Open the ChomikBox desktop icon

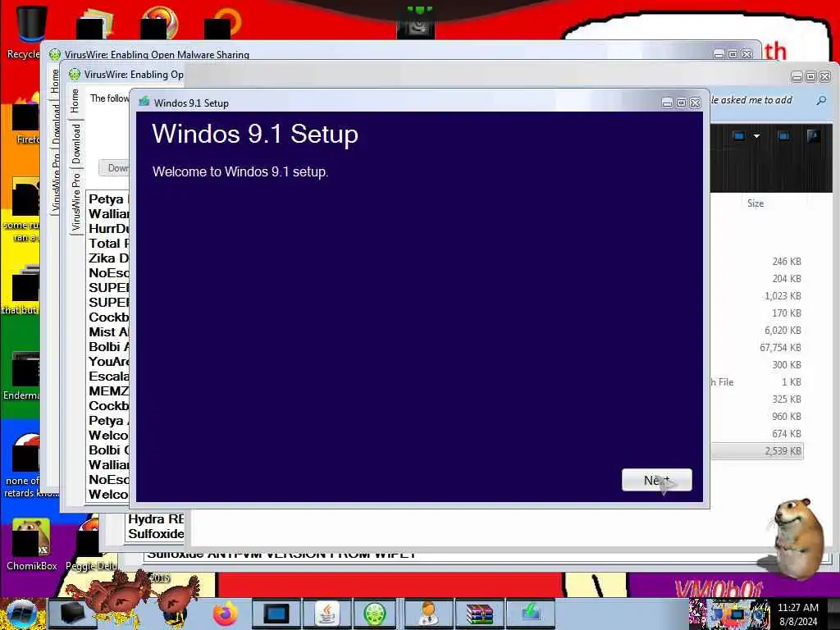click(31, 544)
